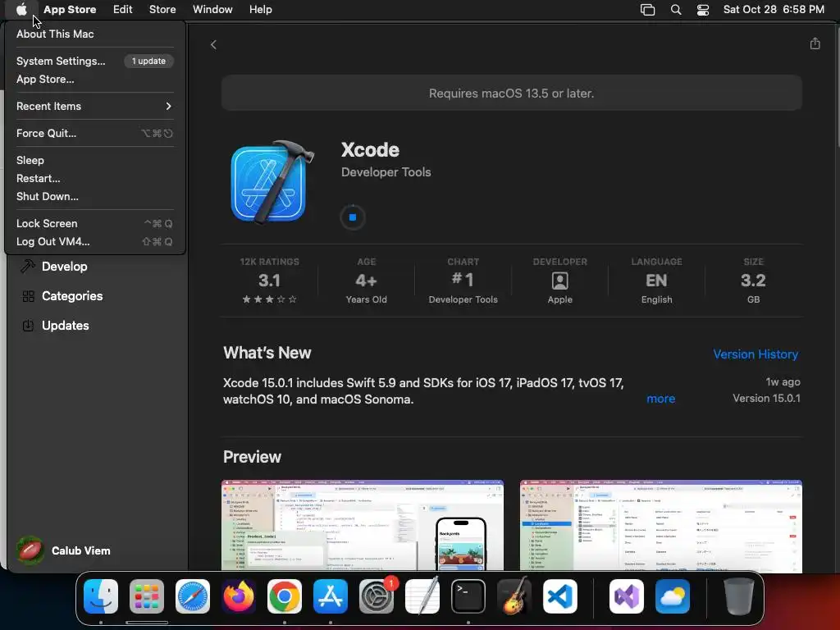Click the #1 Developer Tools chart badge
The height and width of the screenshot is (630, 840).
pyautogui.click(x=463, y=281)
